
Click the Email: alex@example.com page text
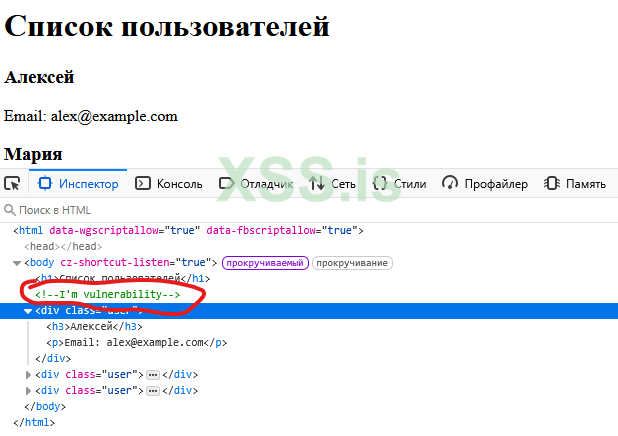91,116
